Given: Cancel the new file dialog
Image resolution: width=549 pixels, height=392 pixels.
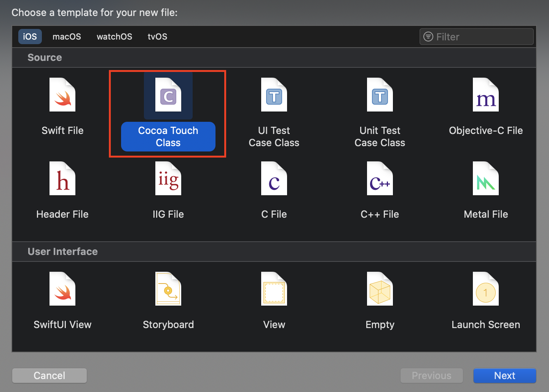Looking at the screenshot, I should (49, 376).
